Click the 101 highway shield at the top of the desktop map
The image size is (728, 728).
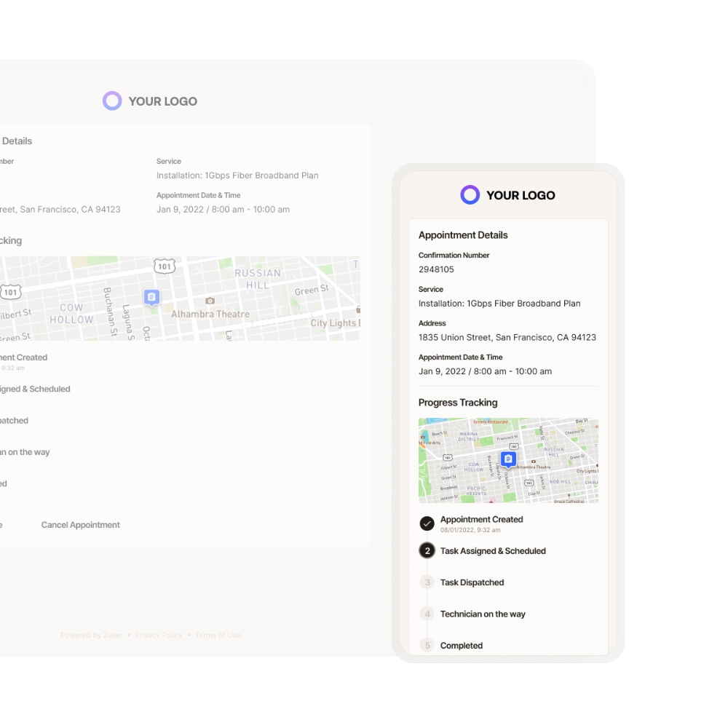coord(165,266)
